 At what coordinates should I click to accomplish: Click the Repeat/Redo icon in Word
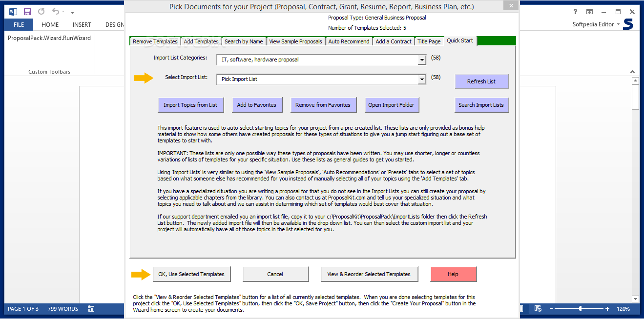(x=41, y=12)
